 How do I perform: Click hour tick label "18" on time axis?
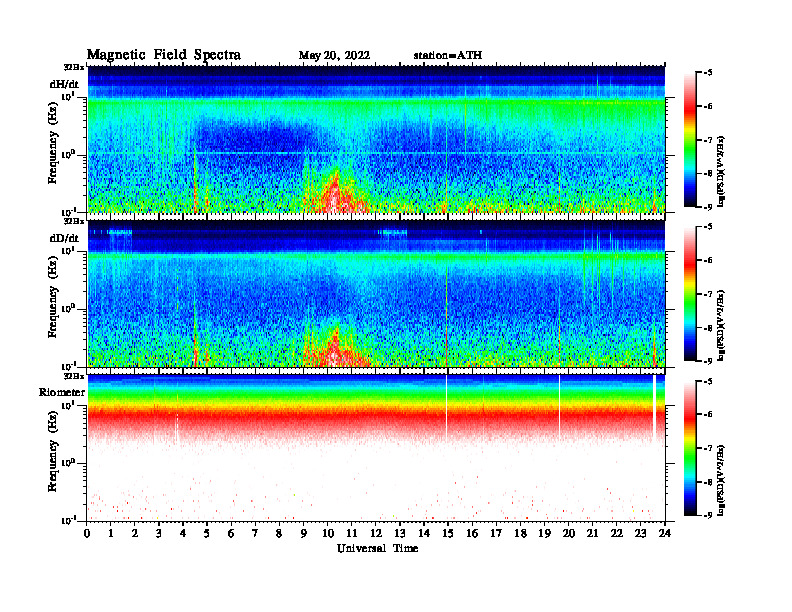point(520,533)
